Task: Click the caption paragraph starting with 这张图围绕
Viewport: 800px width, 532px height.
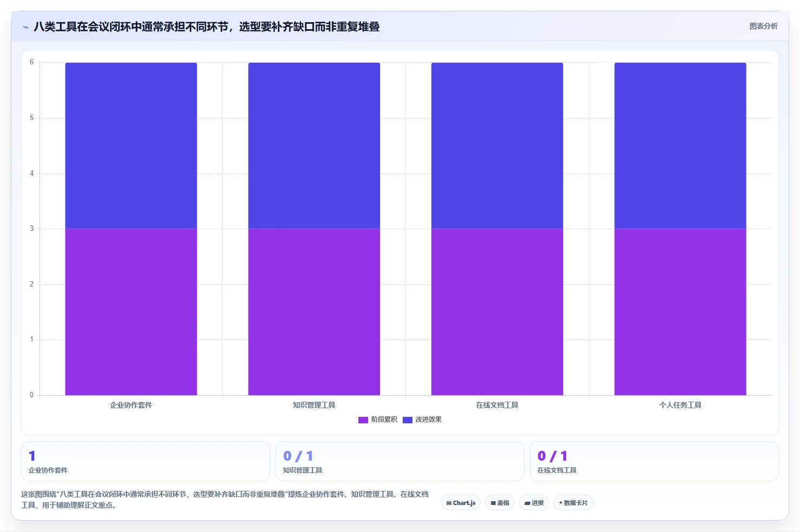Action: pos(225,500)
